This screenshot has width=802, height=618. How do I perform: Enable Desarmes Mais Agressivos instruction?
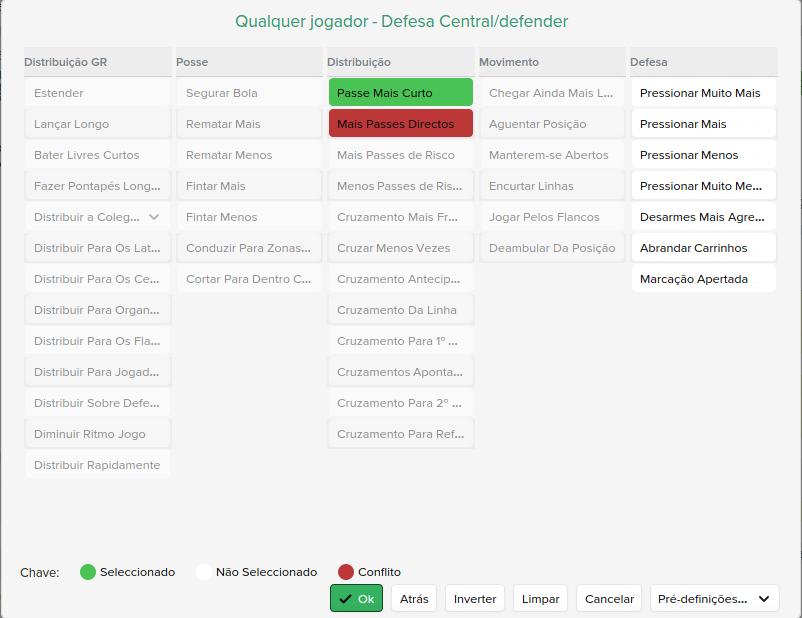(x=704, y=217)
